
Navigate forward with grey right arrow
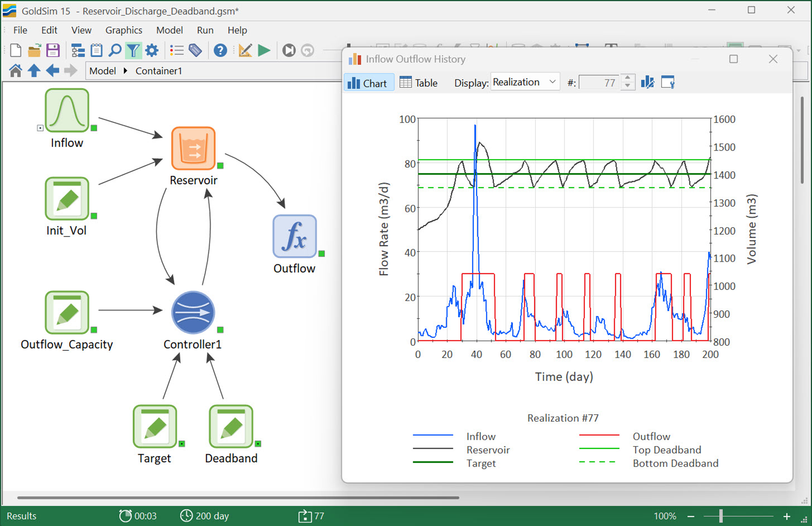[71, 71]
